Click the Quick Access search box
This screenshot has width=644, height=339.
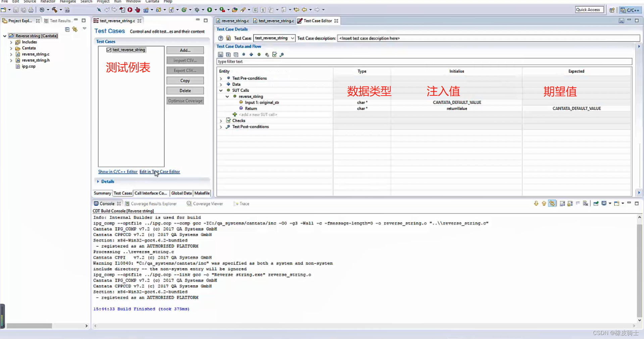coord(589,10)
